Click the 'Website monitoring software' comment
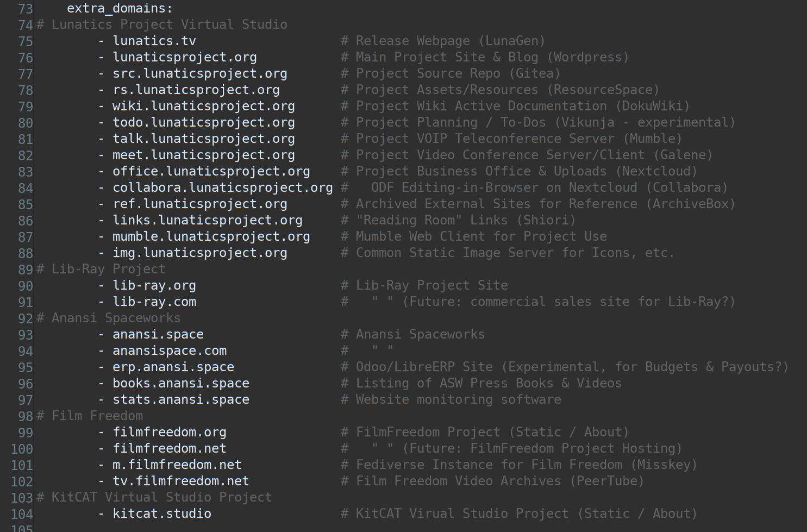The height and width of the screenshot is (532, 807). [x=458, y=400]
